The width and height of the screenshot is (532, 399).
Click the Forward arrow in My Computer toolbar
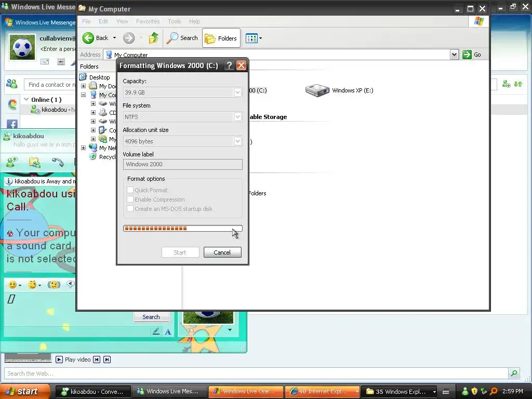[x=129, y=38]
